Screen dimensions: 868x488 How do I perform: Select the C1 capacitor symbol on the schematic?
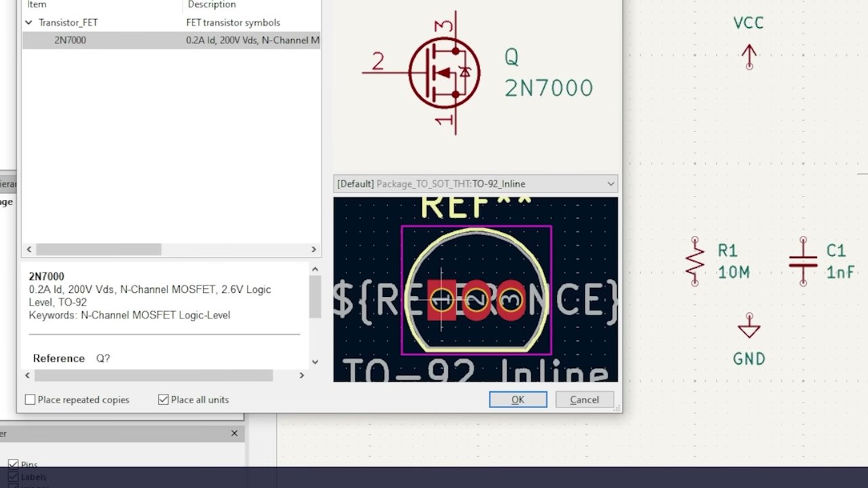click(x=803, y=261)
